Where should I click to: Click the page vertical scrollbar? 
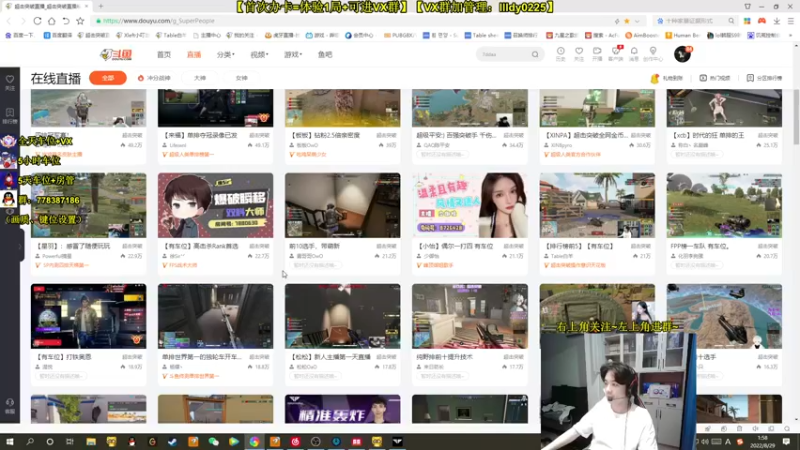(796, 117)
